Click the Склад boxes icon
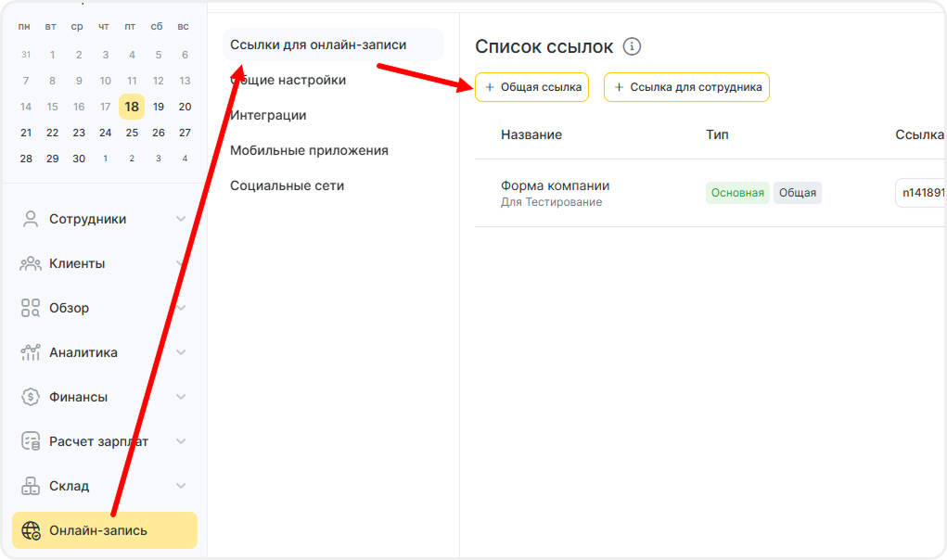This screenshot has height=560, width=947. coord(31,486)
